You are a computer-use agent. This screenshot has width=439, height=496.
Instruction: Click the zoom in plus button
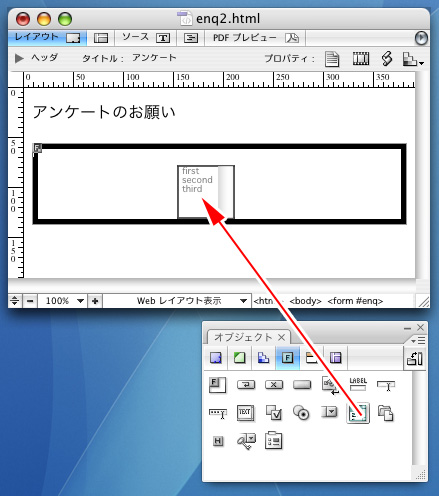pyautogui.click(x=95, y=301)
